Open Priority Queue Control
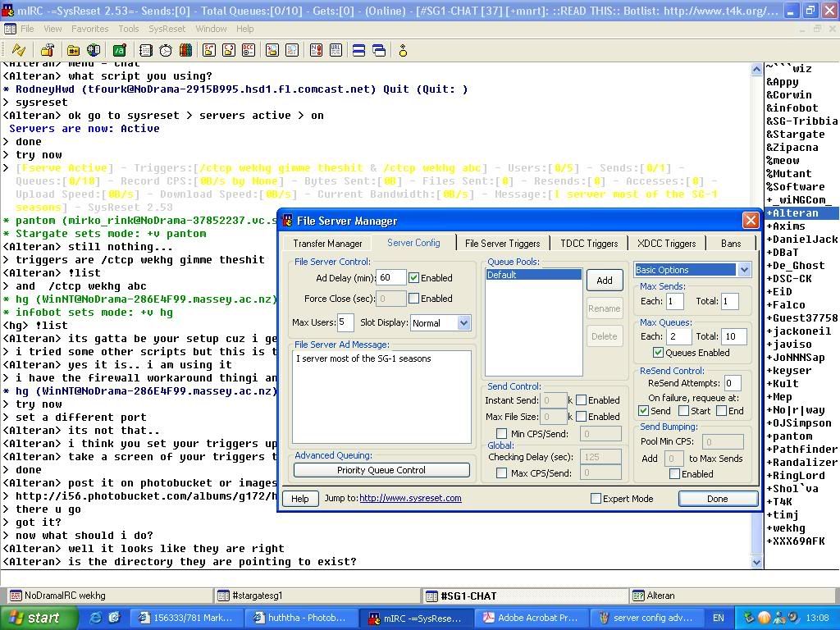840x630 pixels. click(381, 470)
